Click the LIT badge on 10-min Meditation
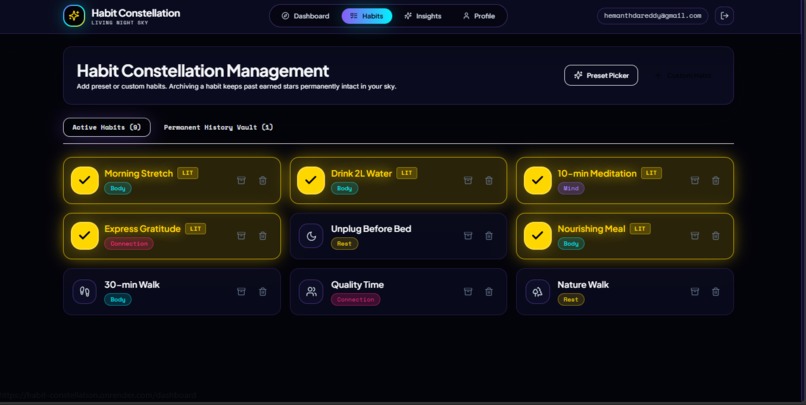 tap(651, 173)
